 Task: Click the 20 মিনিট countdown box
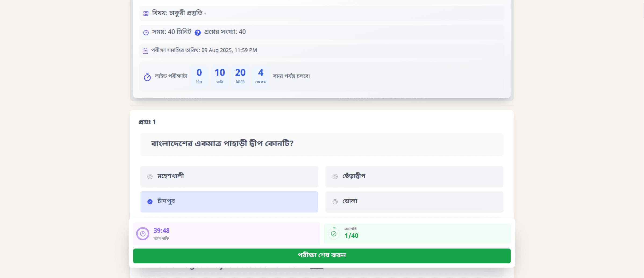pos(240,76)
